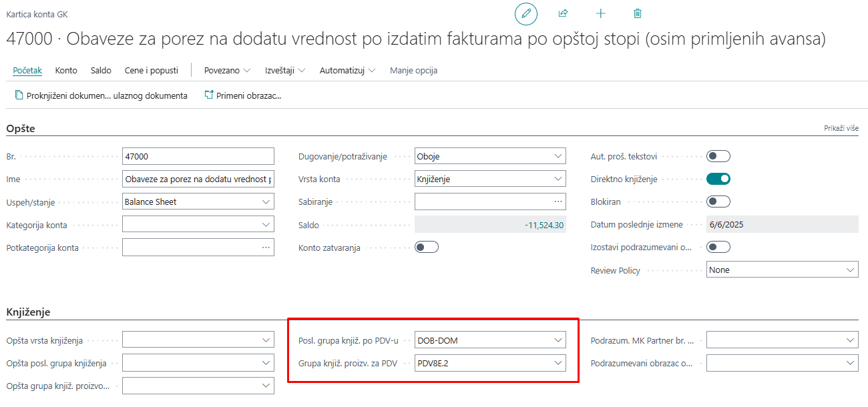The width and height of the screenshot is (868, 407).
Task: Open the share options icon
Action: tap(563, 13)
